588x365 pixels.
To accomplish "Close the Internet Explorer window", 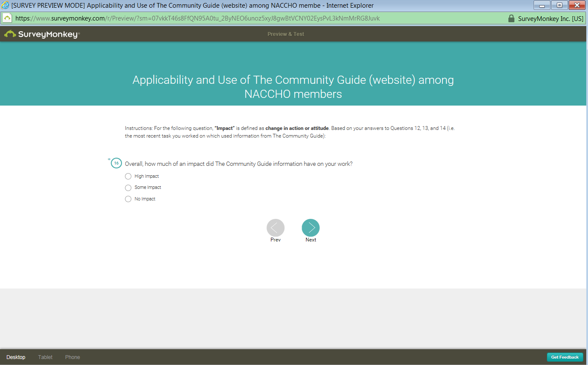I will [577, 6].
